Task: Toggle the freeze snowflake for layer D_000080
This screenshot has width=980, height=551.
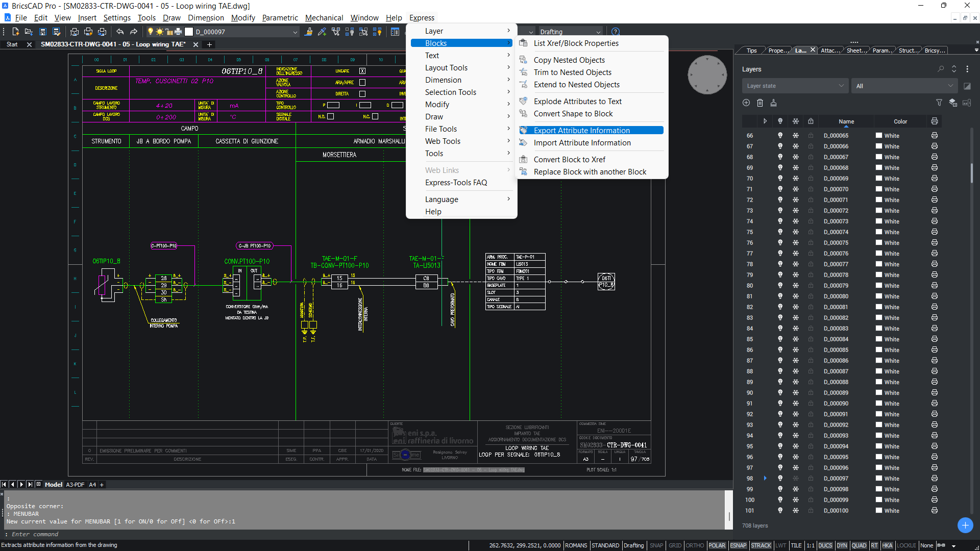Action: pyautogui.click(x=795, y=296)
